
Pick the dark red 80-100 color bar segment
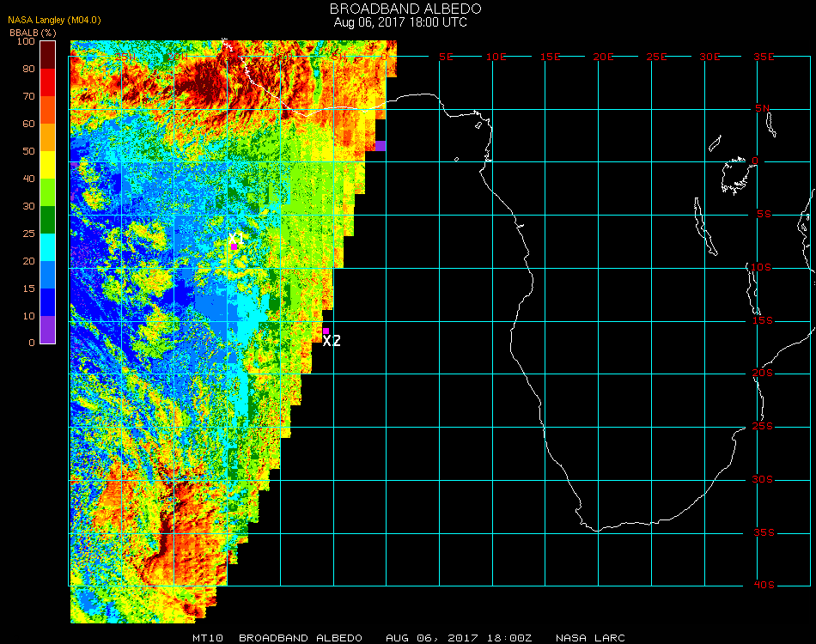48,55
